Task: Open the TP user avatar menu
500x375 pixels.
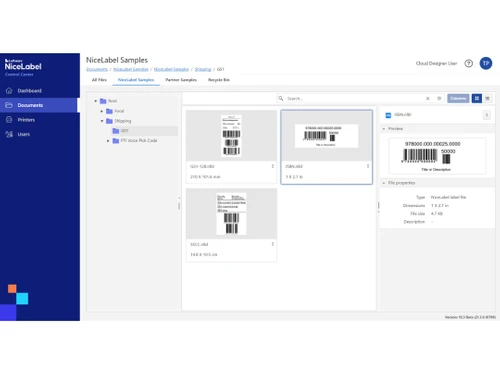Action: tap(486, 63)
